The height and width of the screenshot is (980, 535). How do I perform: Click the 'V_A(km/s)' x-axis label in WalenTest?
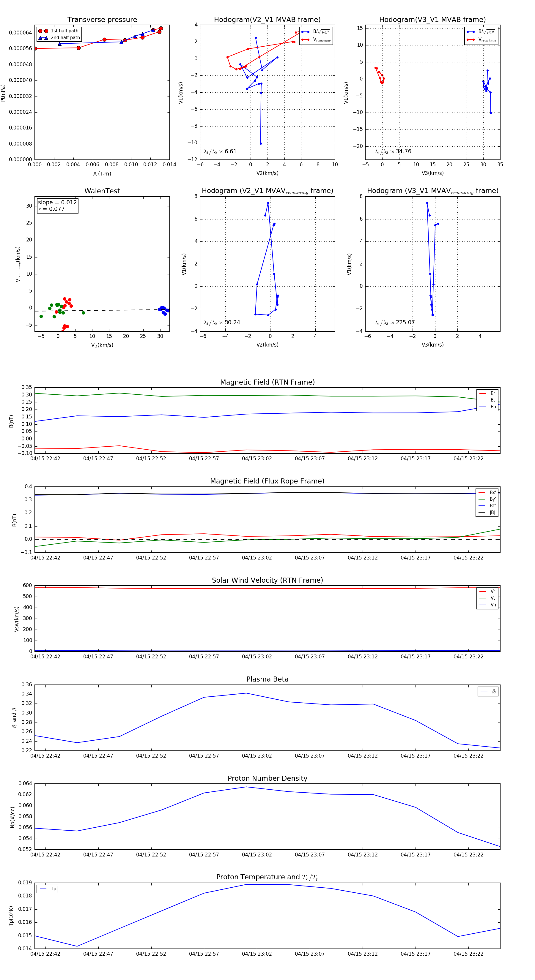pos(102,345)
